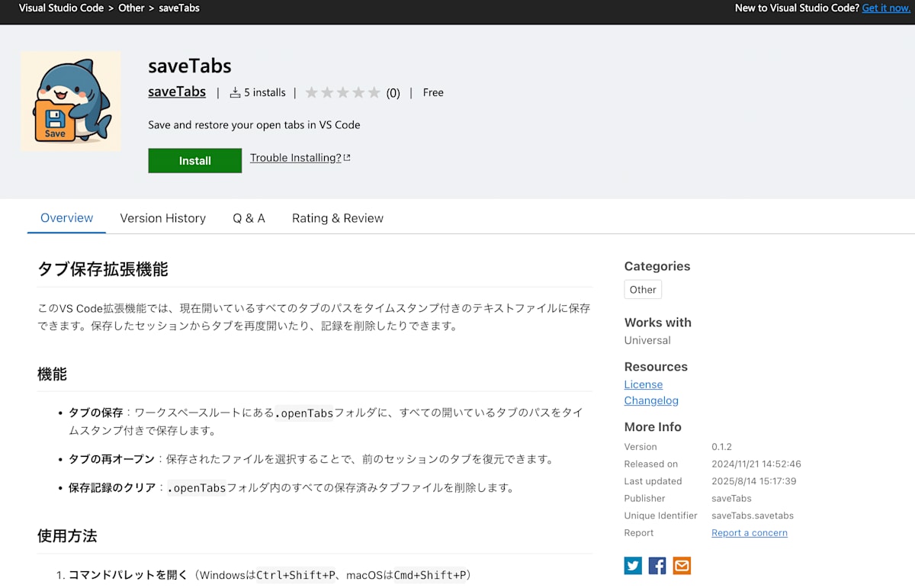The image size is (915, 588).
Task: Open the Q & A tab
Action: (249, 218)
